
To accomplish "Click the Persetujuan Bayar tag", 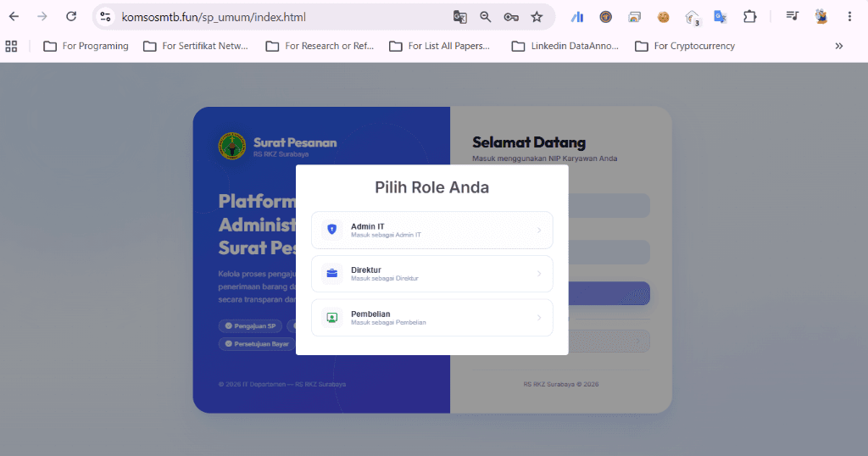I will 257,343.
